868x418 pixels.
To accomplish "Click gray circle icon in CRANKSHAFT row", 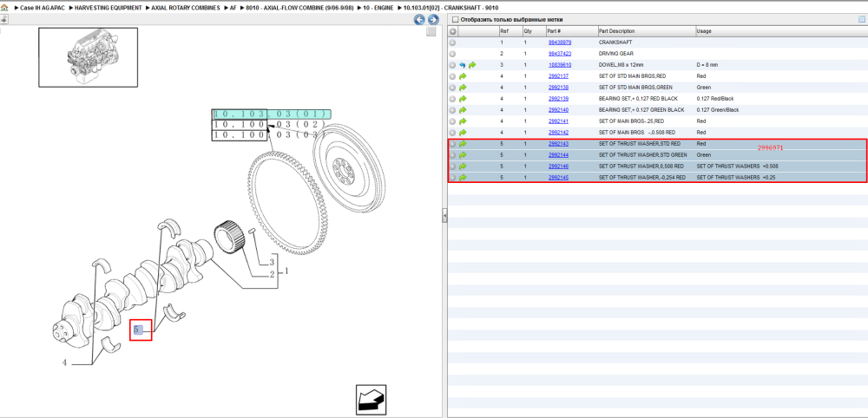I will 452,42.
